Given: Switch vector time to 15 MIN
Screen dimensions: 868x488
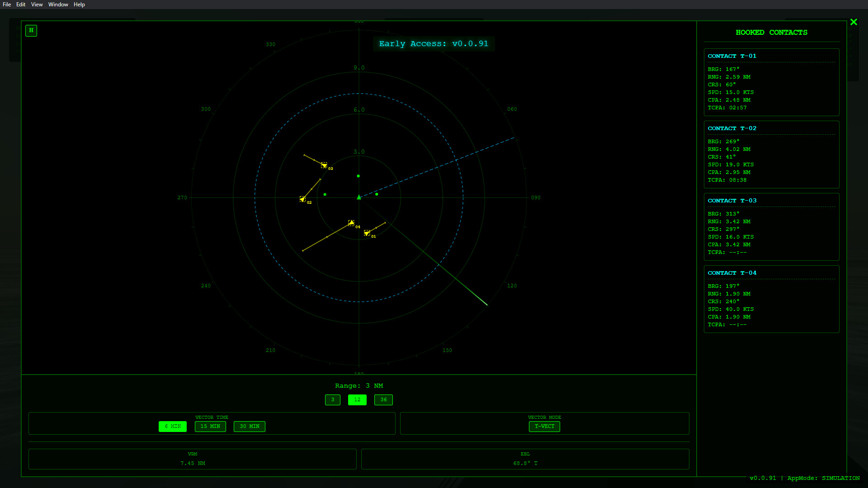Looking at the screenshot, I should click(210, 426).
